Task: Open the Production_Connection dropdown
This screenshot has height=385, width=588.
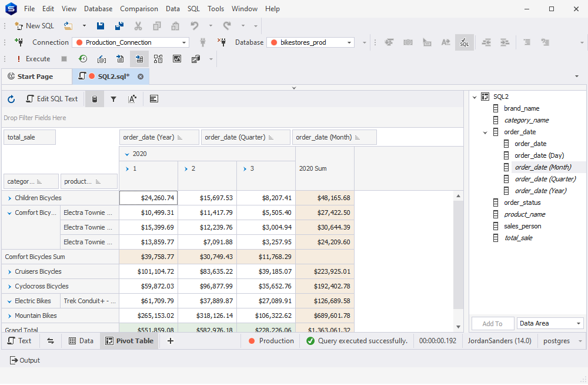Action: [184, 42]
